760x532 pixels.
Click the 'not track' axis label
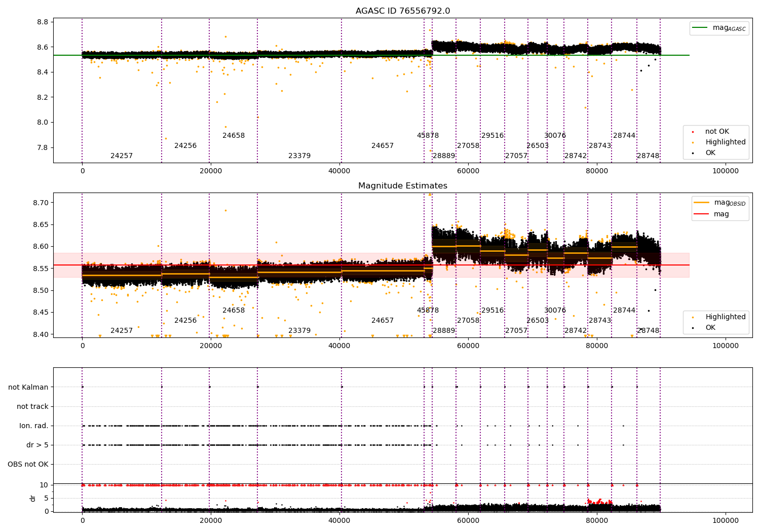(32, 406)
